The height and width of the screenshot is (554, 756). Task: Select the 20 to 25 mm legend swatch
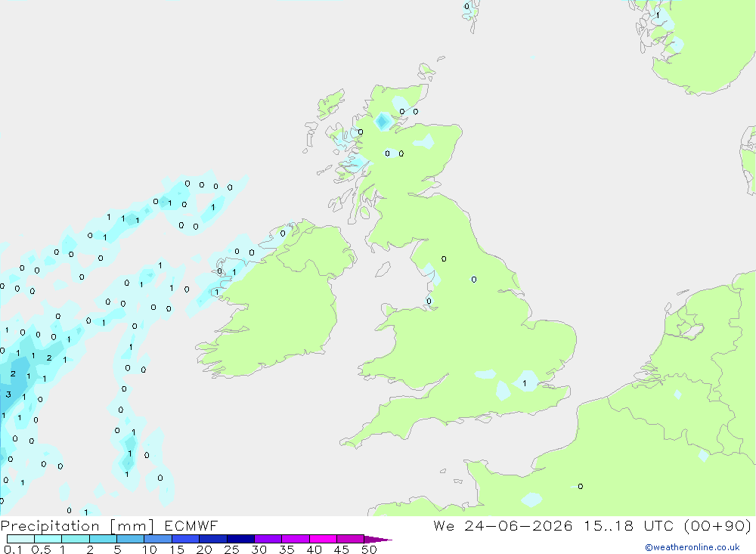coord(213,539)
